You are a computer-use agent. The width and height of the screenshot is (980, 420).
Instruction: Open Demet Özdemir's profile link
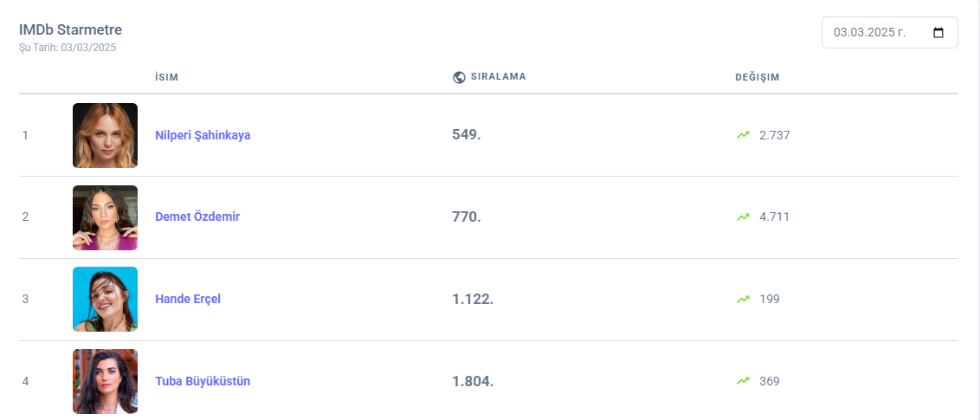(197, 216)
